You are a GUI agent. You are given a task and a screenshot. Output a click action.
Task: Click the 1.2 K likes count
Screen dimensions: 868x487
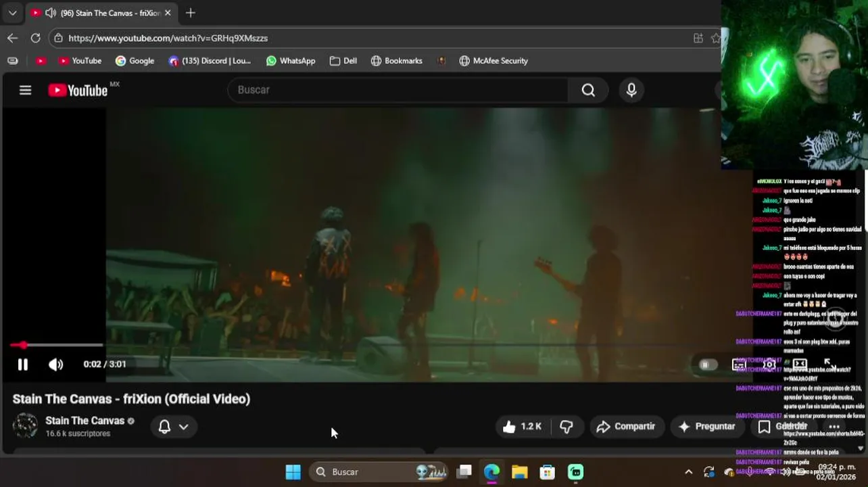pos(531,427)
